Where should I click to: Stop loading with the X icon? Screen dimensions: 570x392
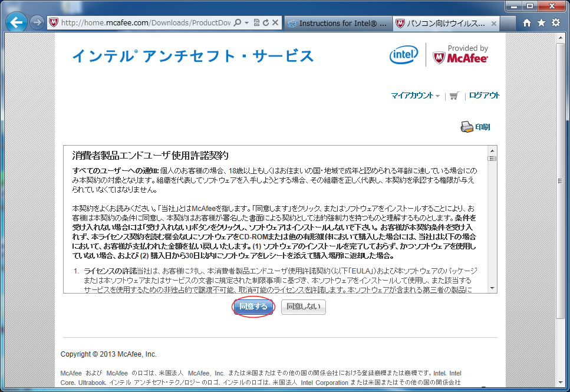(x=275, y=22)
